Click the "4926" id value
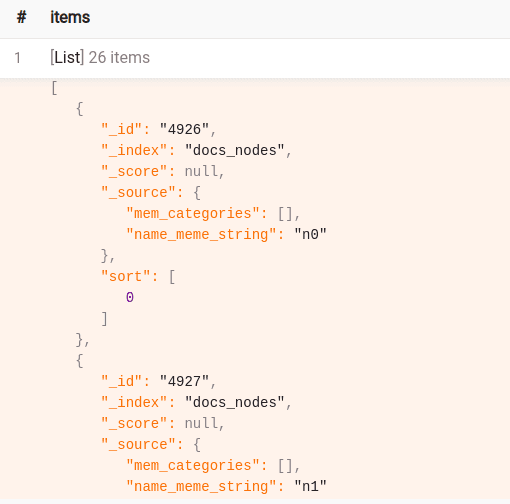 click(184, 129)
